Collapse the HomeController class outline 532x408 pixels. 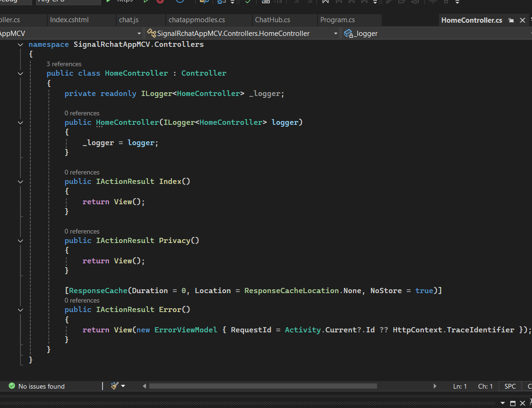(x=20, y=73)
